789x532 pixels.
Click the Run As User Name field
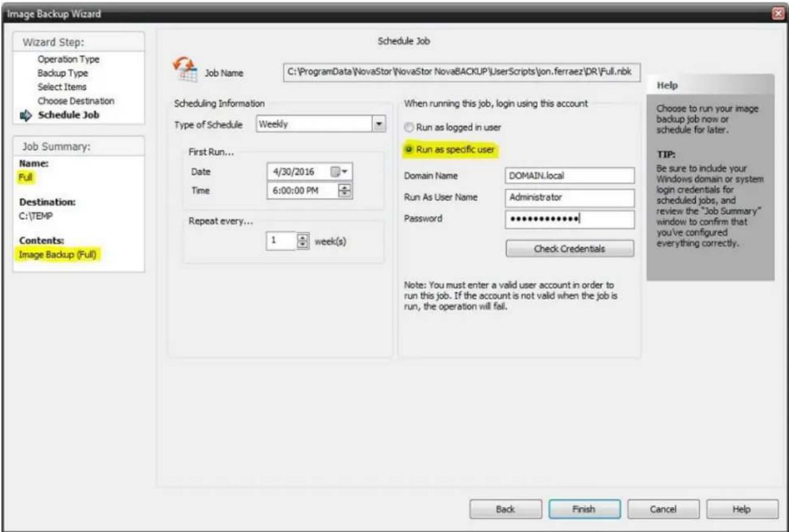click(x=569, y=197)
